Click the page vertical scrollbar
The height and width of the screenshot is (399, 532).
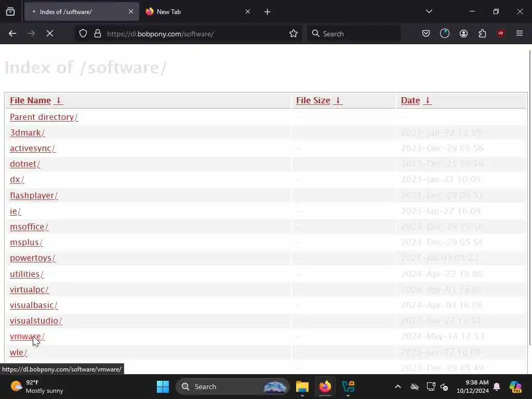tap(530, 198)
